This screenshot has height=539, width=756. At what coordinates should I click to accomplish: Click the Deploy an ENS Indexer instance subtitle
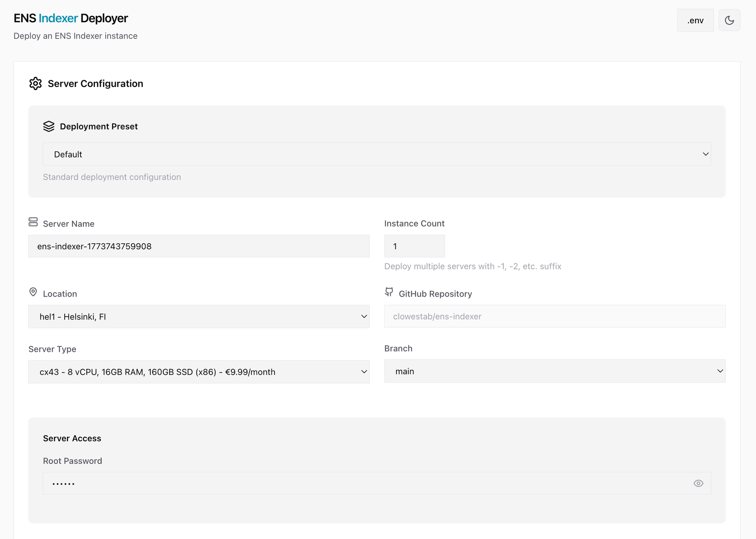pos(75,36)
